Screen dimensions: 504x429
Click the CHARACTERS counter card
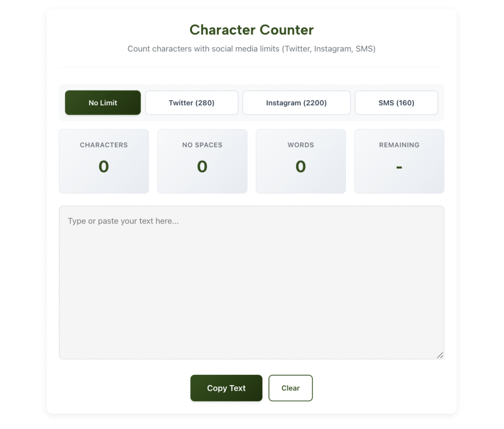click(103, 161)
